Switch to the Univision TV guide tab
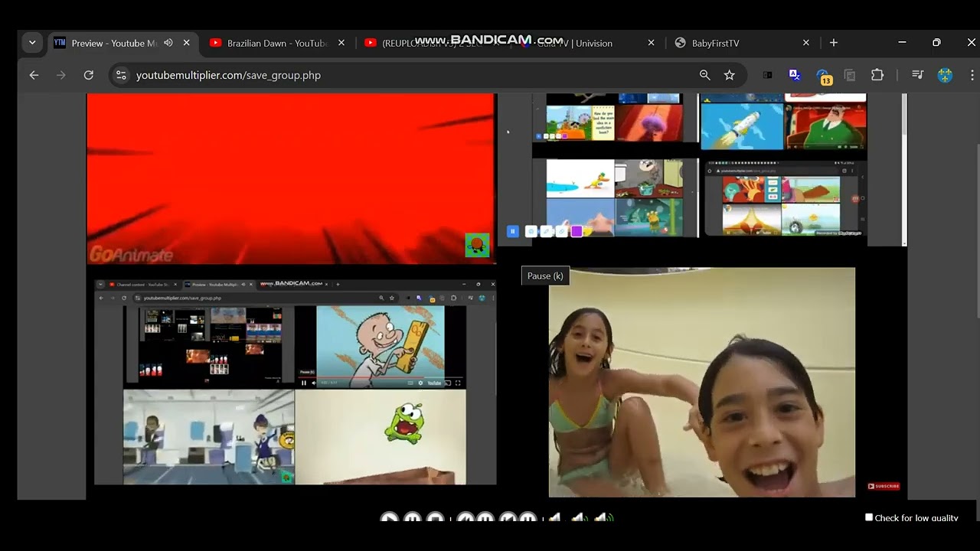Screen dimensions: 980x551 (x=587, y=43)
